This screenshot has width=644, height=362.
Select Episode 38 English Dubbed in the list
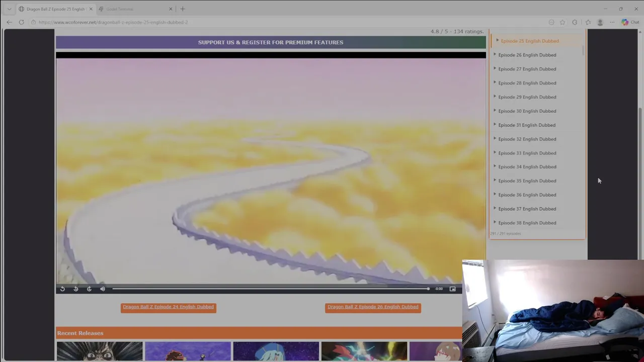coord(527,223)
